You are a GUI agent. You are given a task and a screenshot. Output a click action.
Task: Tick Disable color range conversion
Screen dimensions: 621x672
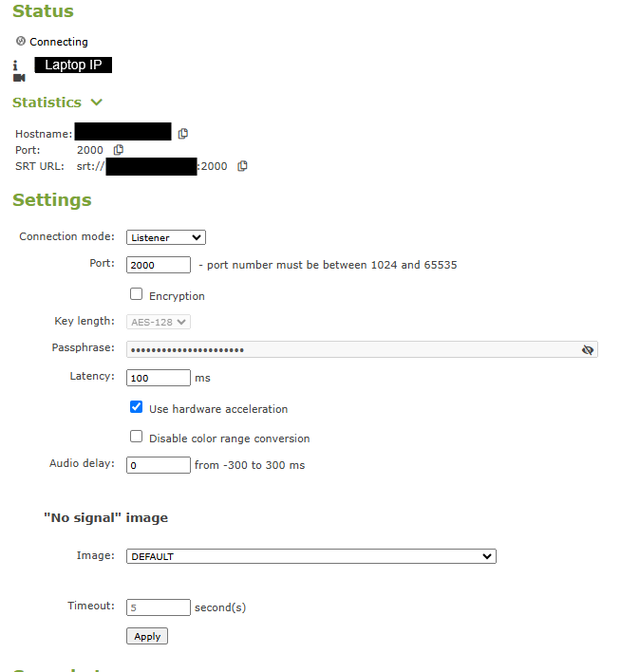[x=137, y=437]
